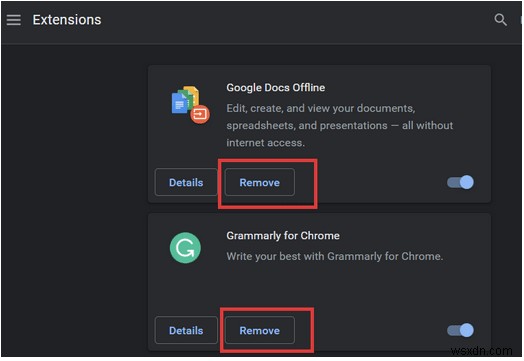Click the Google Docs Offline extension icon
524x361 pixels.
click(190, 105)
